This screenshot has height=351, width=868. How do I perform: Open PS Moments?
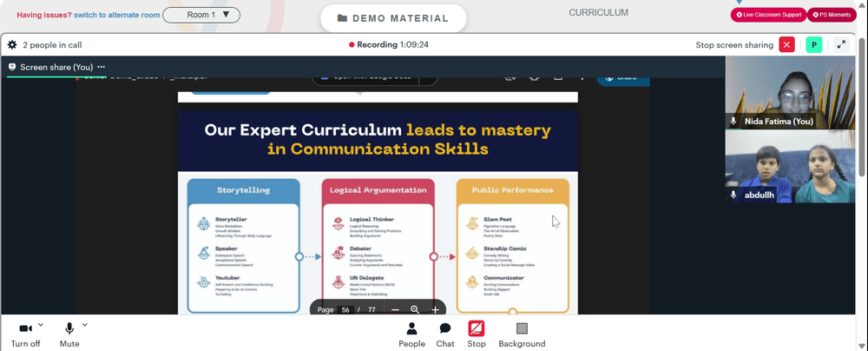point(832,15)
